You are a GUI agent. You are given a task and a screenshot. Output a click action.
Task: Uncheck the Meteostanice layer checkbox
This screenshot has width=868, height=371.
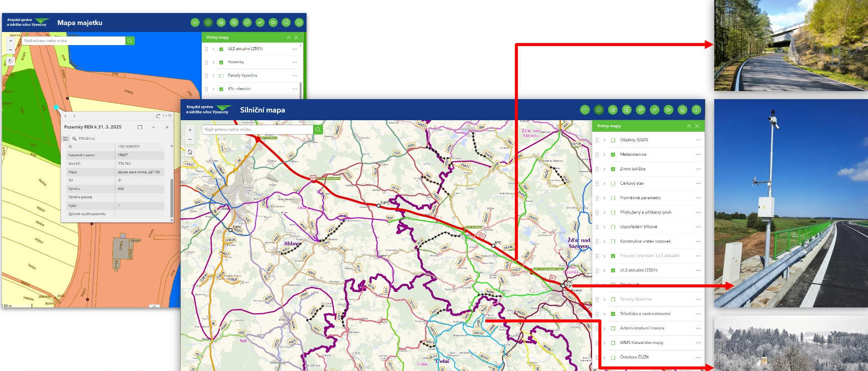point(613,155)
